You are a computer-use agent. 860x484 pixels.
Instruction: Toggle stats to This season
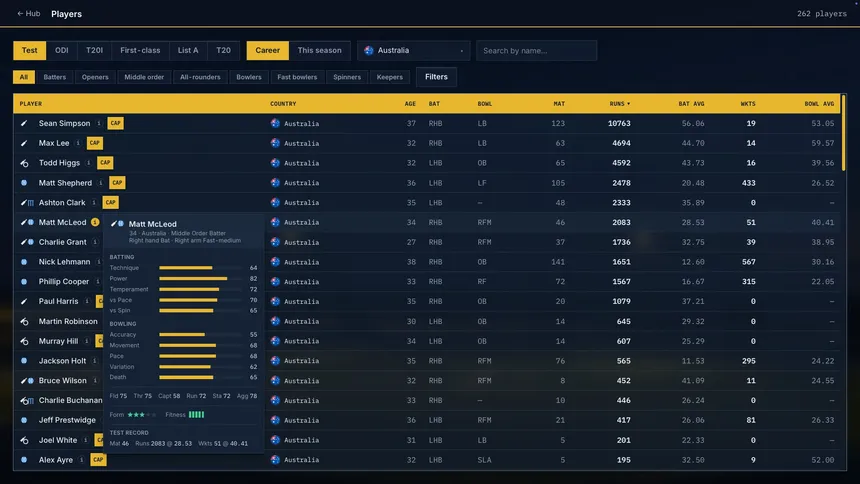coord(319,50)
